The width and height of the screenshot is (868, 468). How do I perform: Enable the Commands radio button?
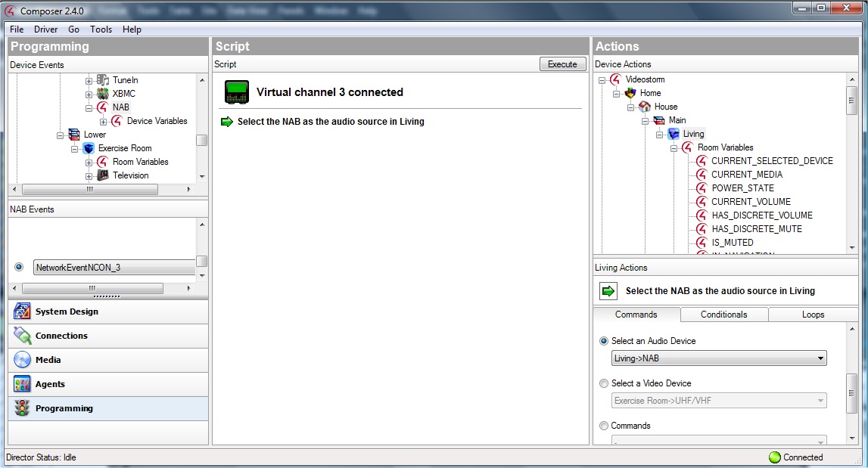point(604,426)
